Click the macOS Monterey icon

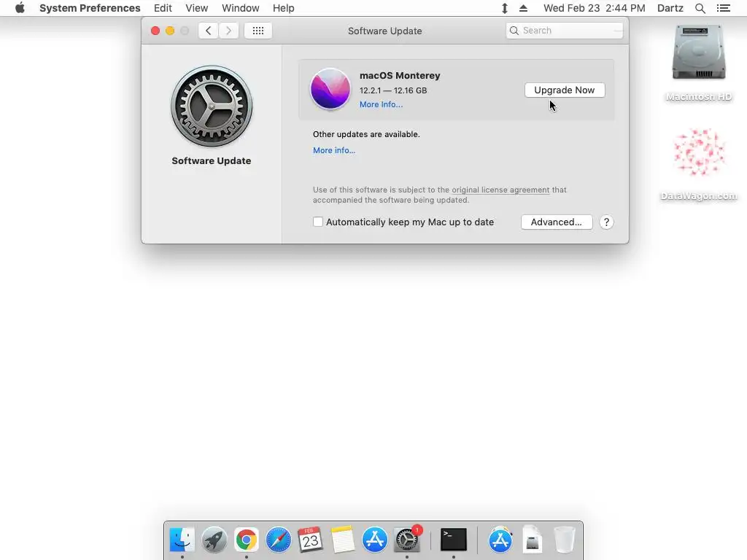330,89
